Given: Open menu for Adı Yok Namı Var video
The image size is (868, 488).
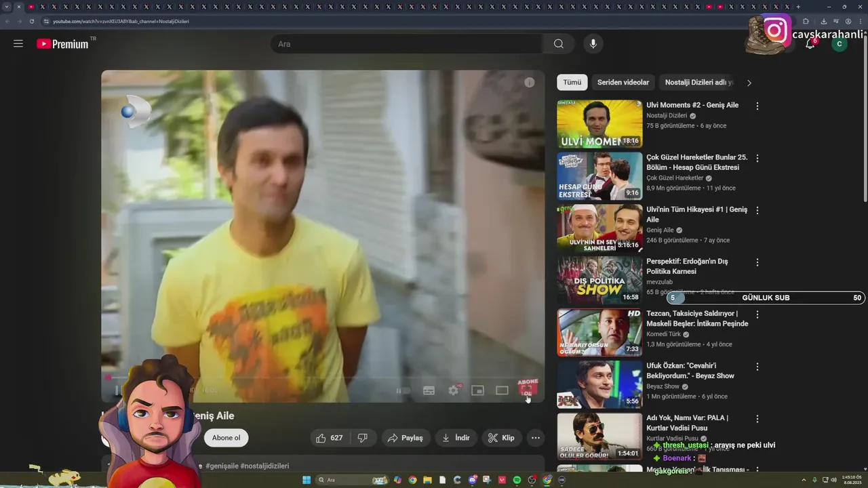Looking at the screenshot, I should coord(757,419).
